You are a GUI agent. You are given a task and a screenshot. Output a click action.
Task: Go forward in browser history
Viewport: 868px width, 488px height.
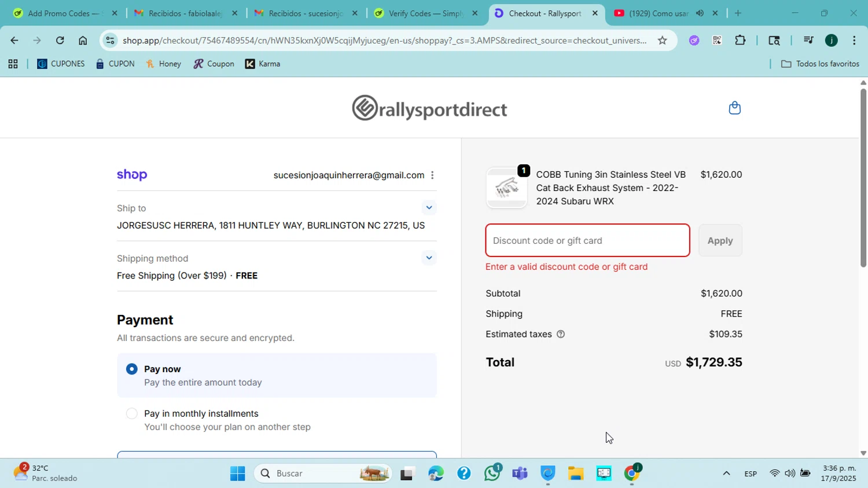point(37,41)
